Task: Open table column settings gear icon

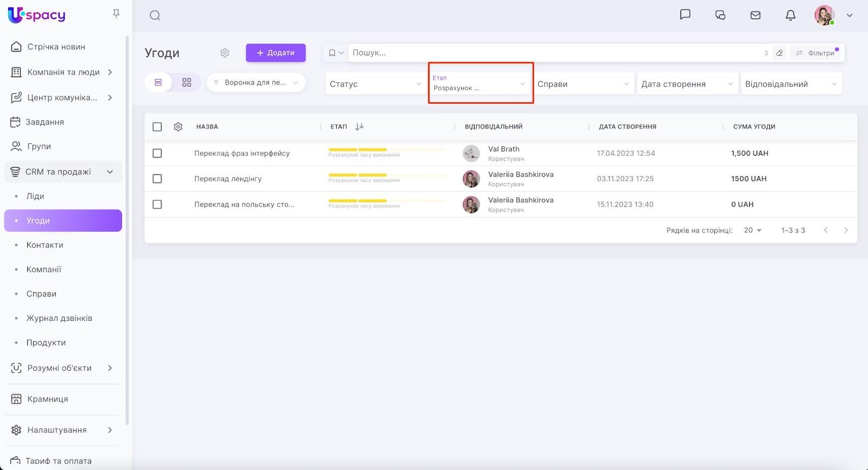Action: 178,127
